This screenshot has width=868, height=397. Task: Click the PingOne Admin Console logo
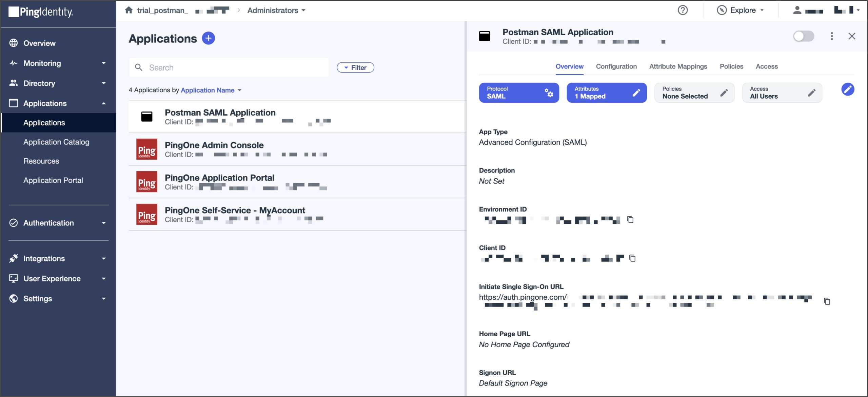click(147, 149)
